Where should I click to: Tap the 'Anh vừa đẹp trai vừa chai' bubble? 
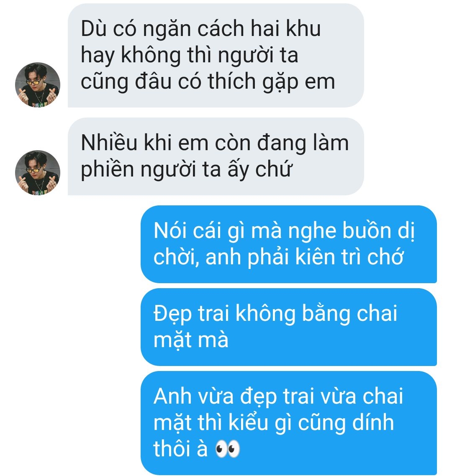[x=289, y=423]
